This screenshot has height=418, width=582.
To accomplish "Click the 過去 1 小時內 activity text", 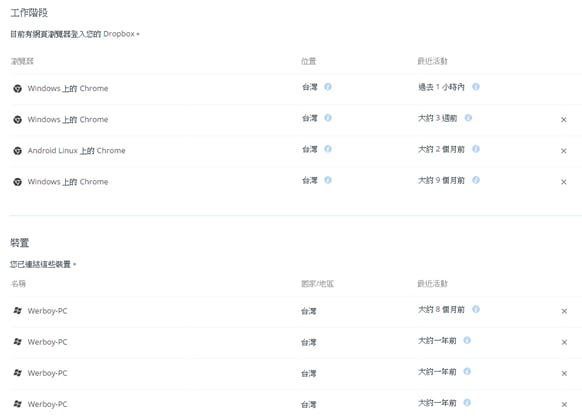I will pyautogui.click(x=441, y=87).
